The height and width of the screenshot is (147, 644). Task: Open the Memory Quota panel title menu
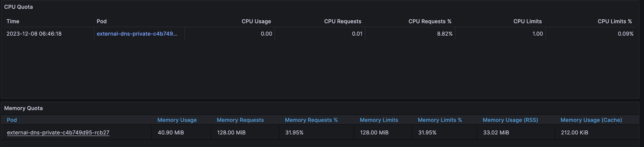23,108
